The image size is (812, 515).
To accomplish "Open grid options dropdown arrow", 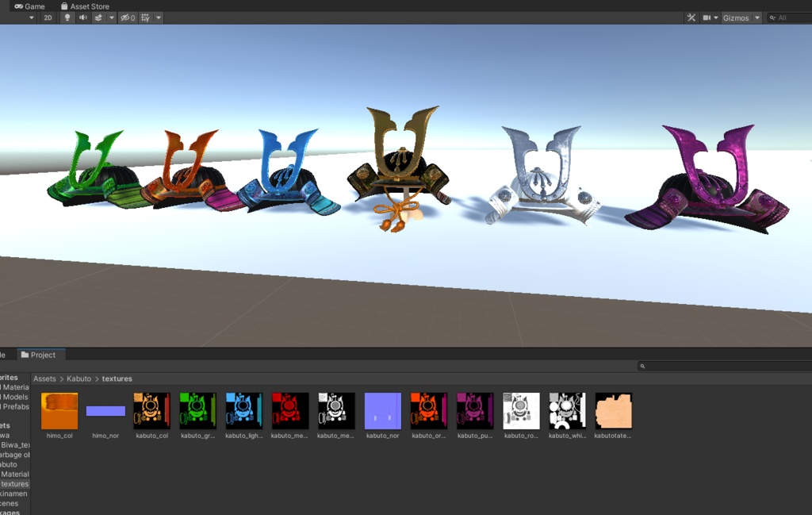I will (159, 17).
